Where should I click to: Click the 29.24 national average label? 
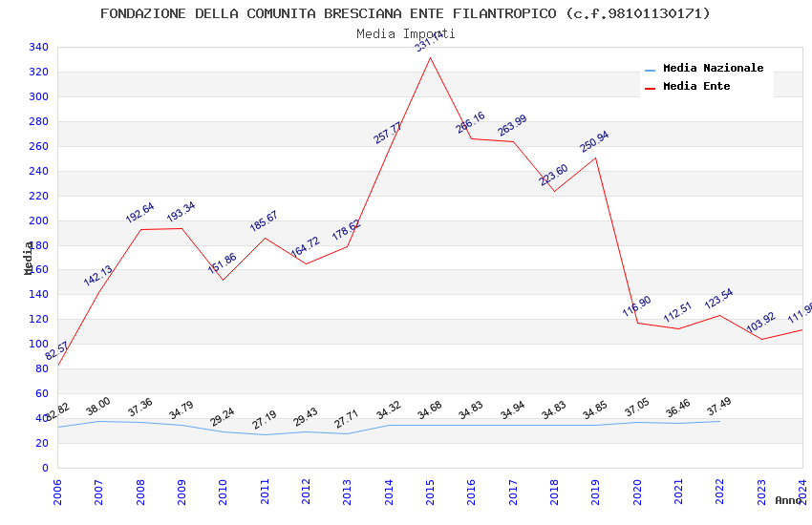(x=223, y=417)
